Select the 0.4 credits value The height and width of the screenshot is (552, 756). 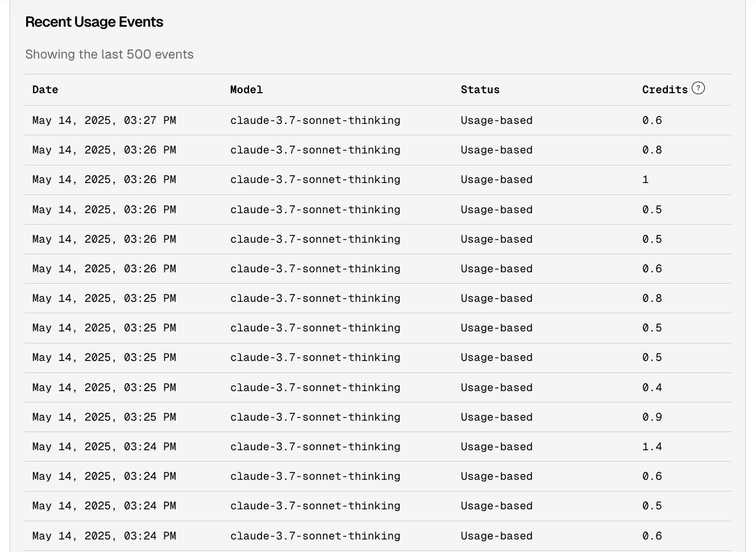click(x=652, y=388)
